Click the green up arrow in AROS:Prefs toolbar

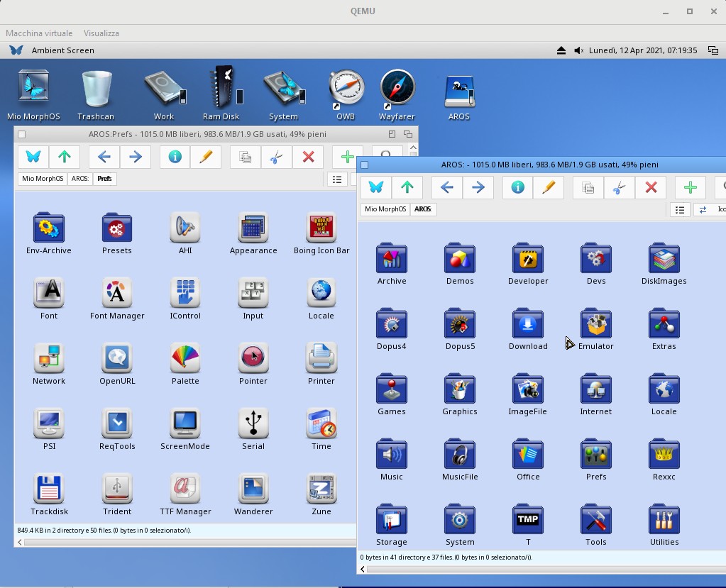click(x=65, y=157)
